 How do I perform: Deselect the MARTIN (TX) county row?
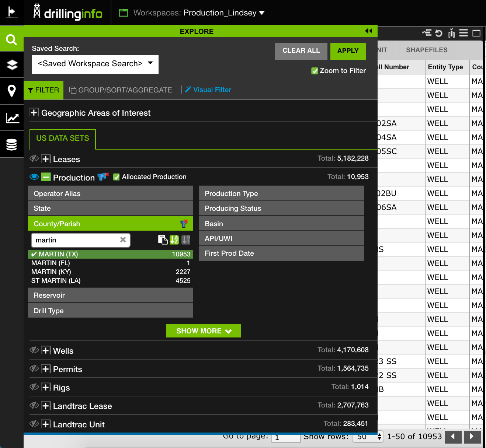point(111,254)
